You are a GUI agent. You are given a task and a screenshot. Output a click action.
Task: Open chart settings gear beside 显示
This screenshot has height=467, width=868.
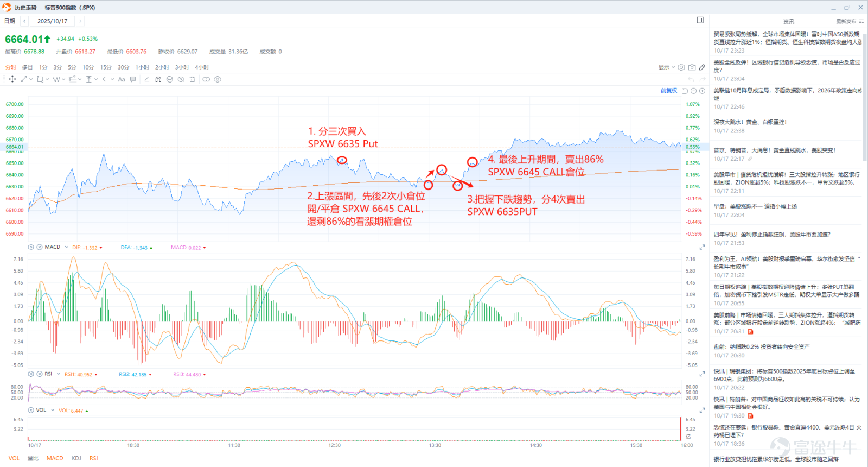681,67
